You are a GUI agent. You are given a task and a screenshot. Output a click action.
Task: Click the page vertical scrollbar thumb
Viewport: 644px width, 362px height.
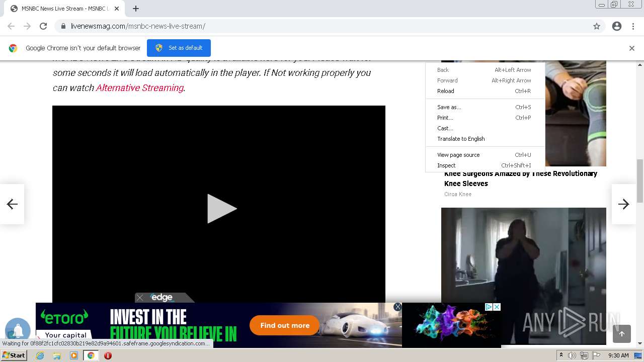[640, 181]
